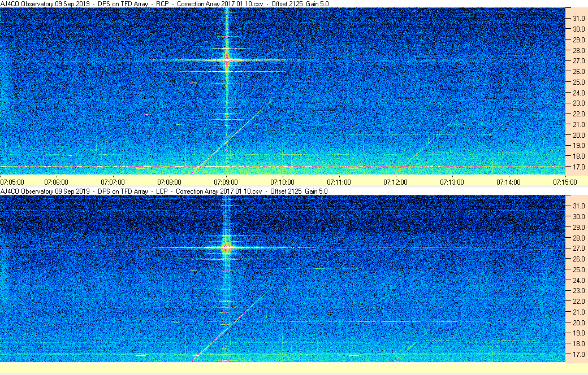The image size is (588, 375).
Task: Click the 22.0 frequency label on the RCP plot
Action: [578, 114]
